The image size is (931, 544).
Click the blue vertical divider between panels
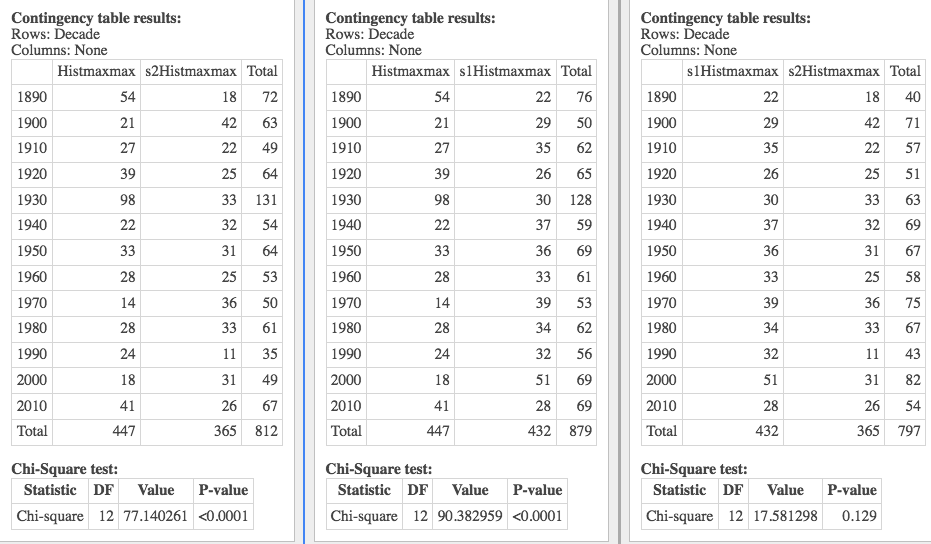click(304, 272)
